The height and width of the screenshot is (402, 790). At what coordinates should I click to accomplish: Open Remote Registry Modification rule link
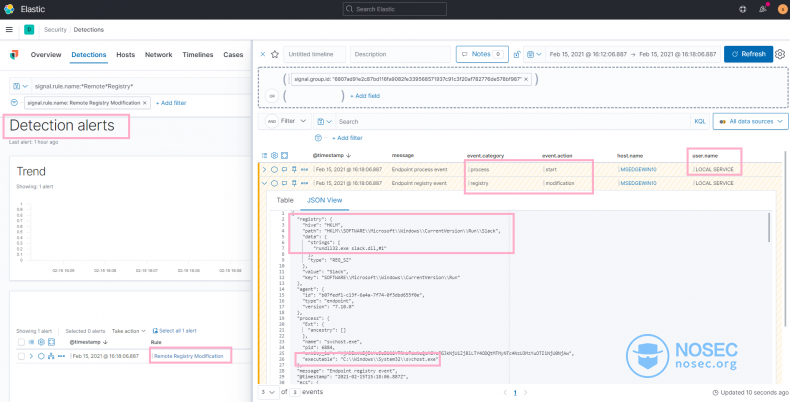pos(188,356)
